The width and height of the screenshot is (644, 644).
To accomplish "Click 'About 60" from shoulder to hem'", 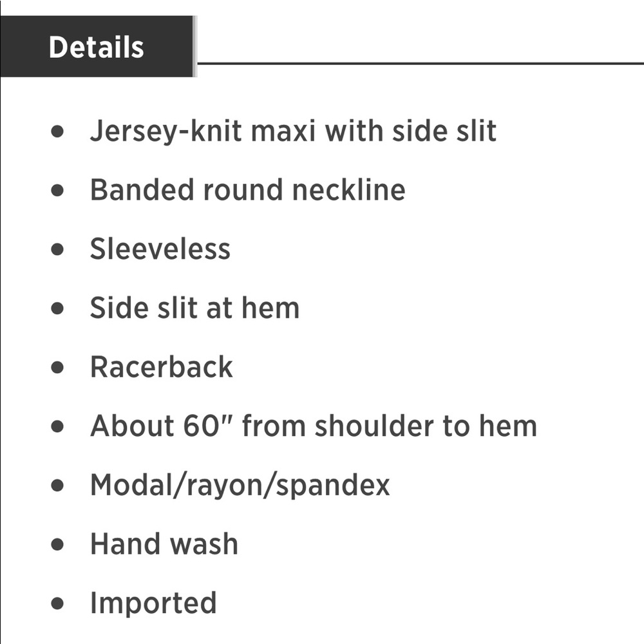I will click(314, 426).
